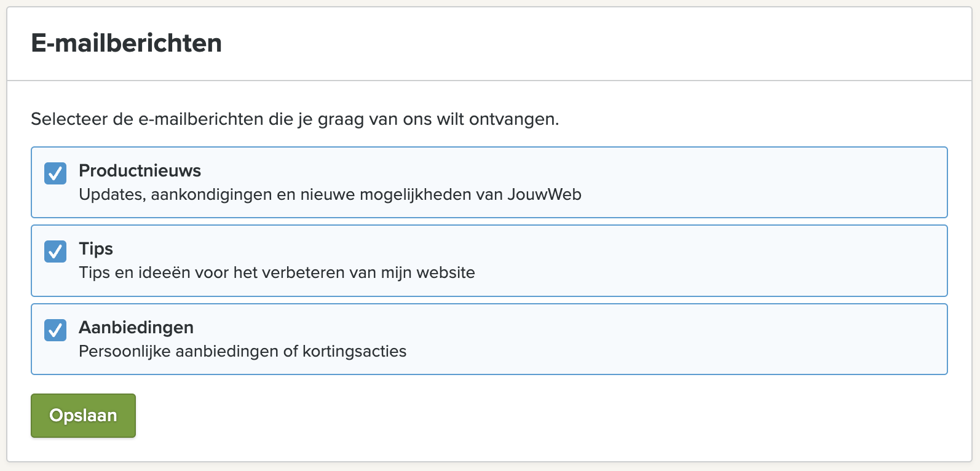
Task: Uncheck the Tips checkbox
Action: click(x=55, y=251)
